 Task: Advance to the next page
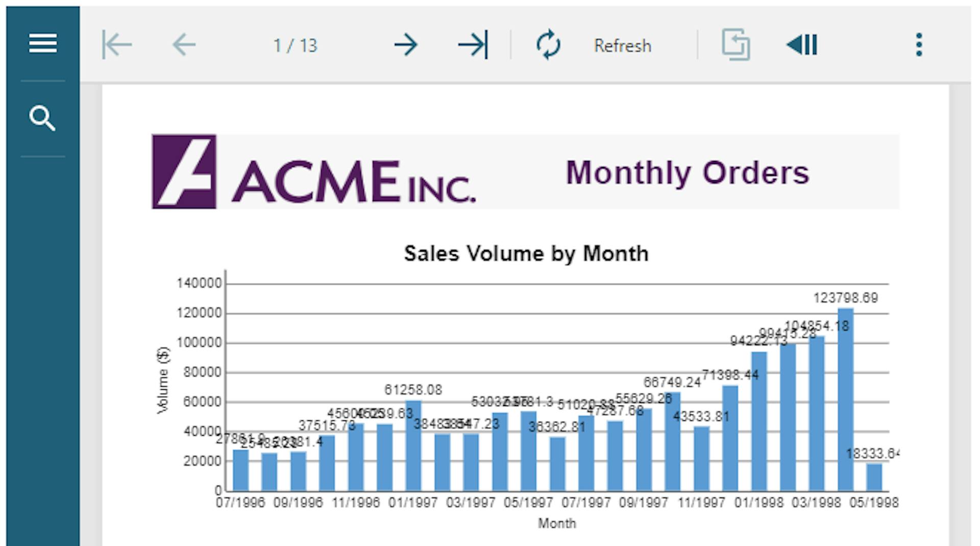[x=406, y=45]
